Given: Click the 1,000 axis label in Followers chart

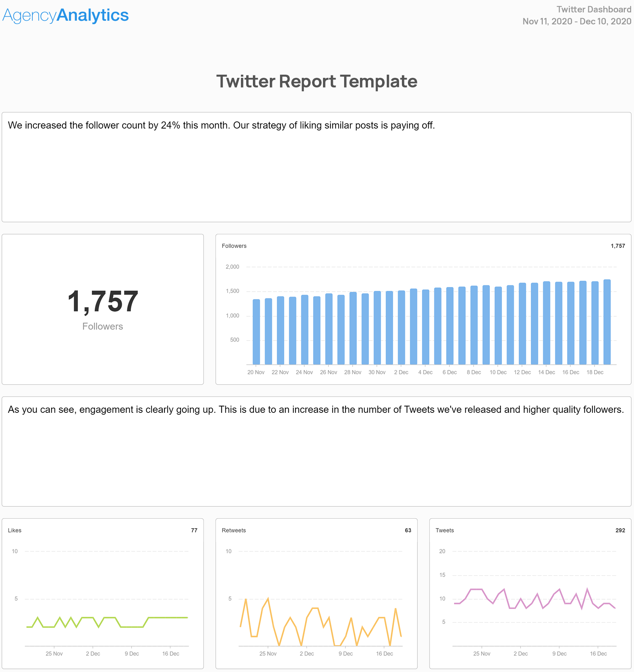Looking at the screenshot, I should 232,316.
